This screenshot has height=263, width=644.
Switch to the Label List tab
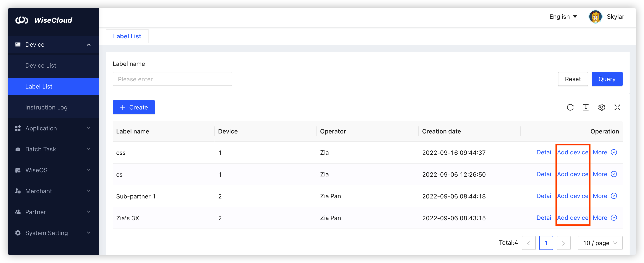tap(127, 36)
